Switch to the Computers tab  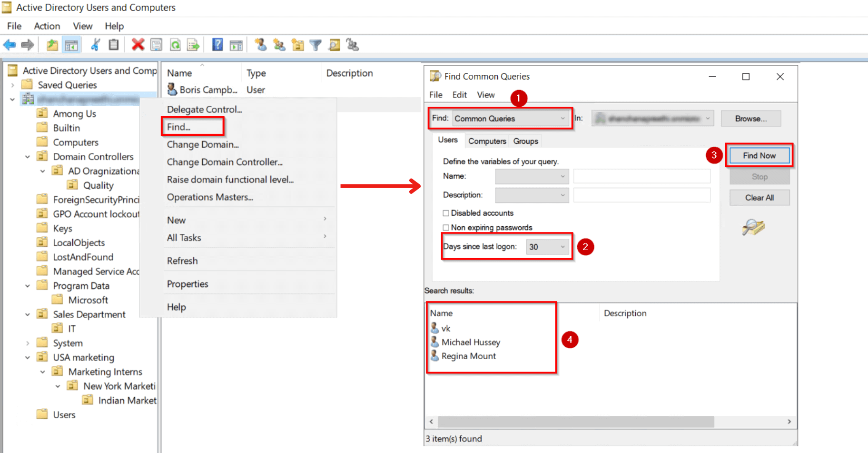486,141
